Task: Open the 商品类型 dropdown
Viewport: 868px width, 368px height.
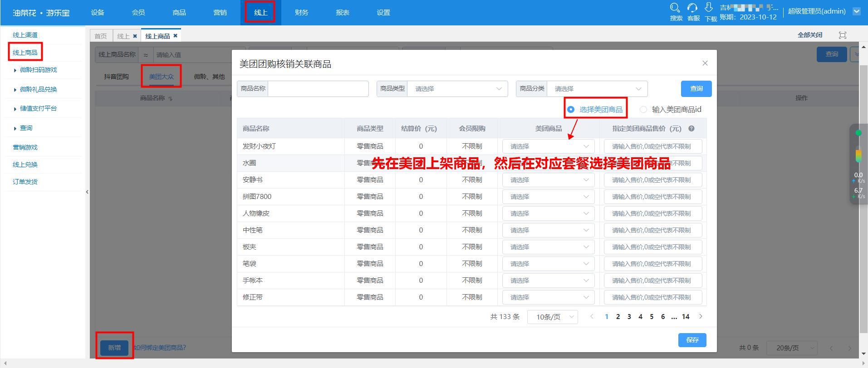Action: [x=457, y=89]
